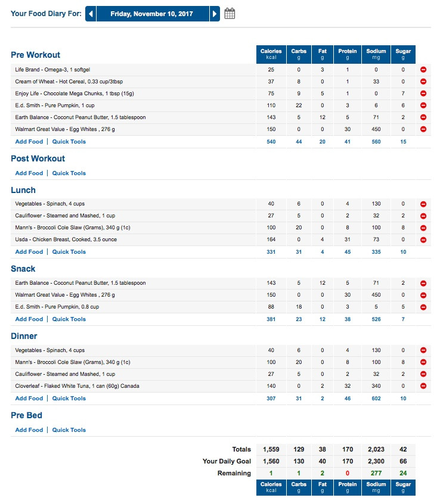Remove Pre Workout Coconut Peanut Butter entry
Image resolution: width=440 pixels, height=504 pixels.
point(423,117)
